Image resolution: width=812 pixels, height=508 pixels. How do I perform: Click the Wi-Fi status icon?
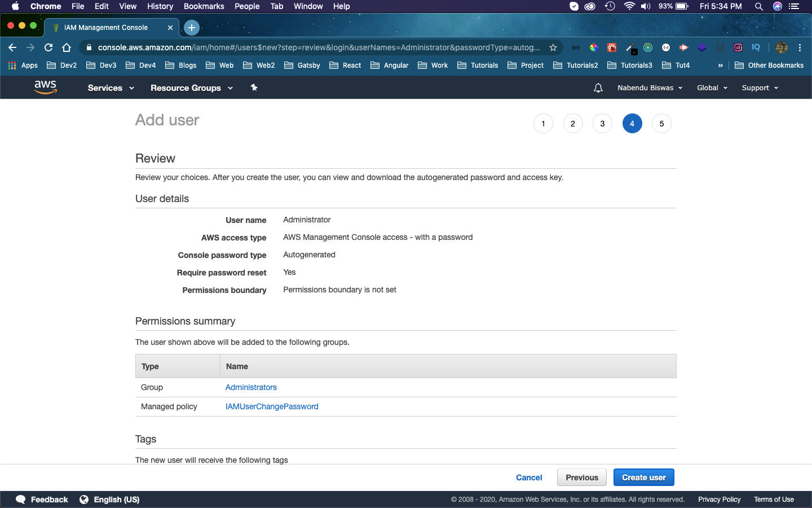click(629, 6)
